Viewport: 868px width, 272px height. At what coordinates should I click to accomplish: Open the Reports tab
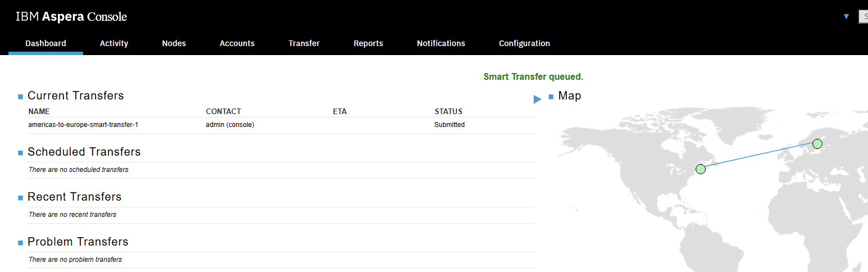tap(368, 43)
